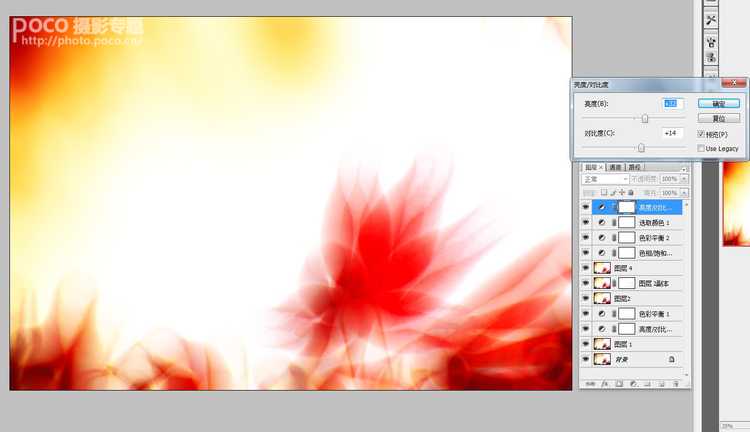
Task: Click the padlock icon on 背景 layer
Action: (672, 359)
